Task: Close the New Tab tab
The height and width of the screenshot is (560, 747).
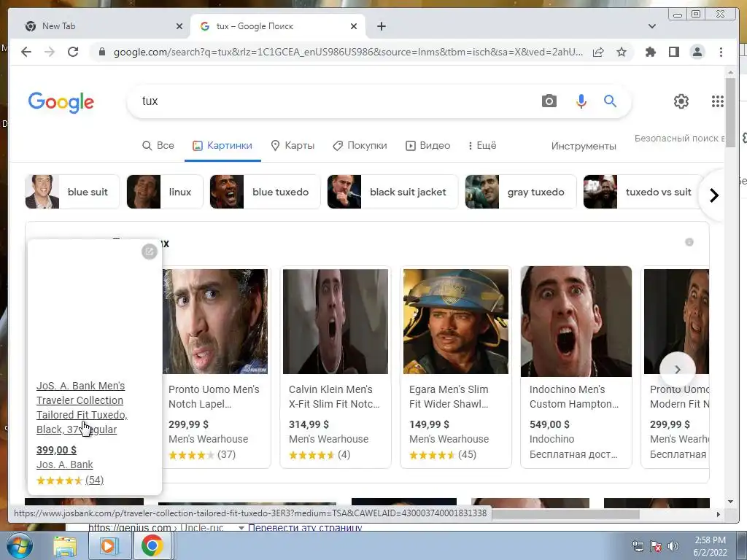Action: point(179,26)
